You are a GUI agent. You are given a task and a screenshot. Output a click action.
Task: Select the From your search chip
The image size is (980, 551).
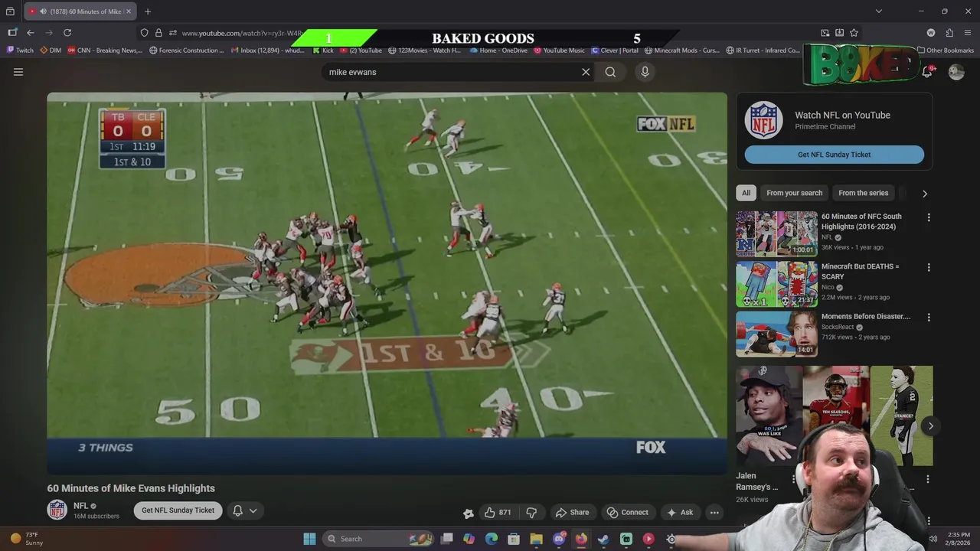[794, 193]
